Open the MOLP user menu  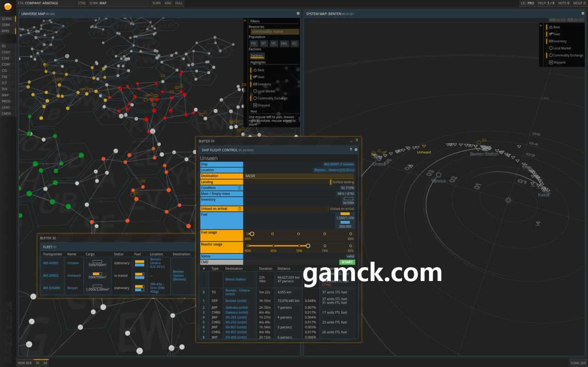point(579,3)
